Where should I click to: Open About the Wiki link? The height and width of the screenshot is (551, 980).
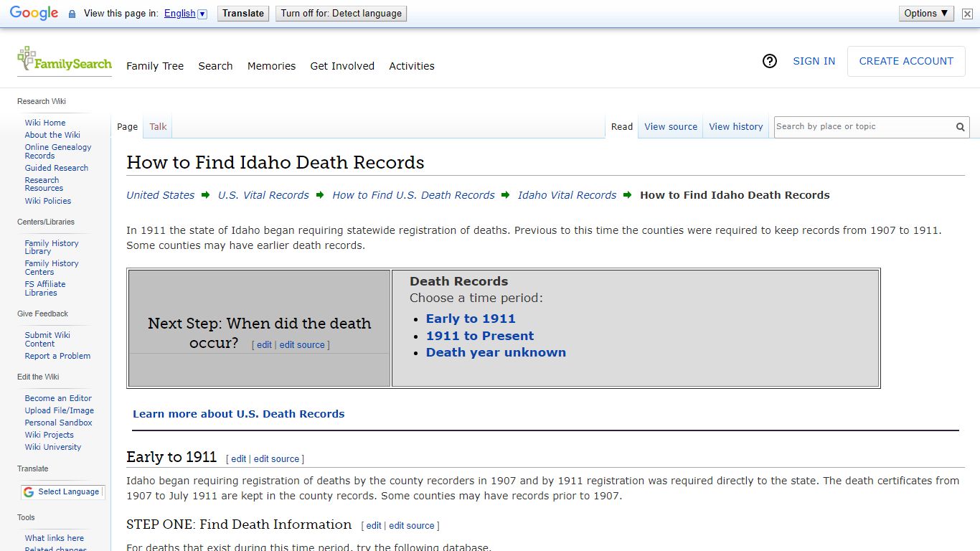[x=52, y=135]
